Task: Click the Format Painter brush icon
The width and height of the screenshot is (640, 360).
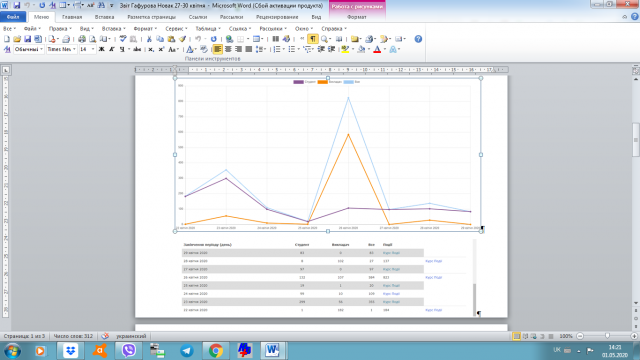Action: tap(182, 39)
